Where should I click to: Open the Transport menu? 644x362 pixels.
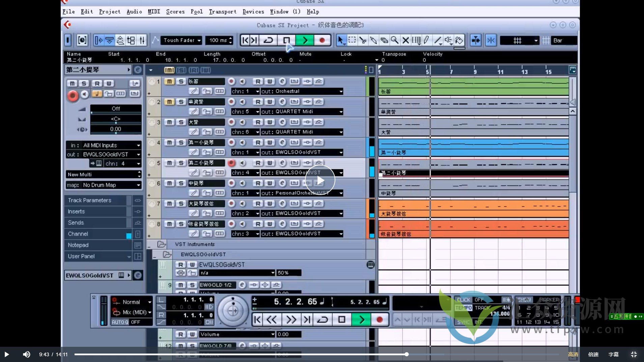coord(222,11)
